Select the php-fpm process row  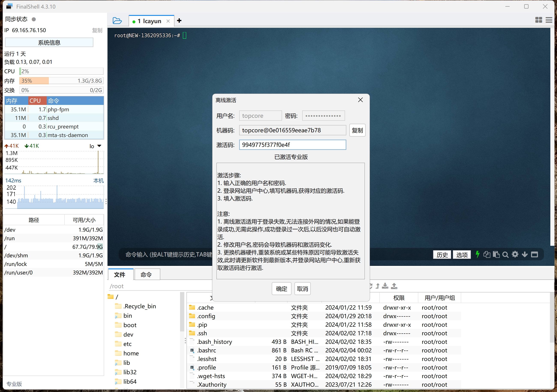click(54, 110)
